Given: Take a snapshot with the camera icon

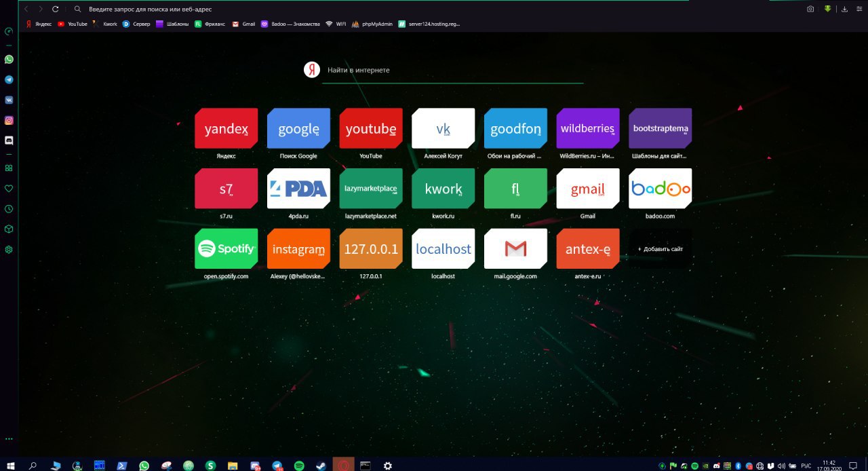Looking at the screenshot, I should pos(810,9).
